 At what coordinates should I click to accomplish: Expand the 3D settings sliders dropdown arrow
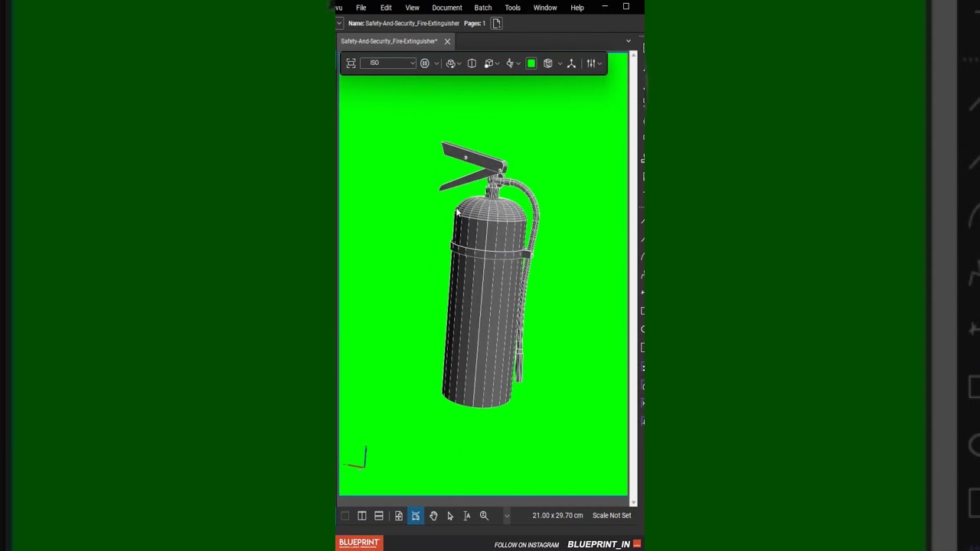click(x=599, y=64)
